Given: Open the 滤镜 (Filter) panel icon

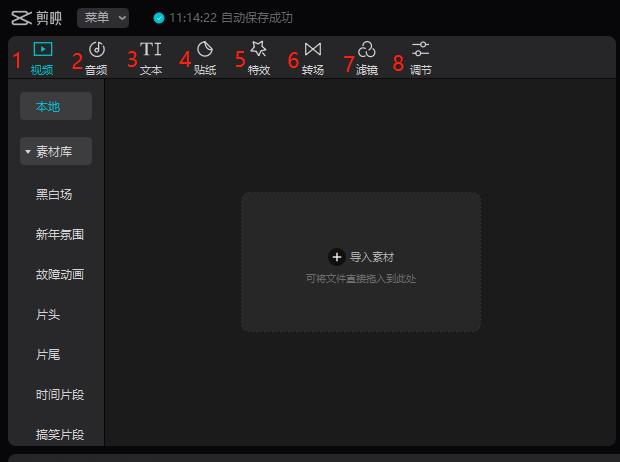Looking at the screenshot, I should [x=367, y=50].
